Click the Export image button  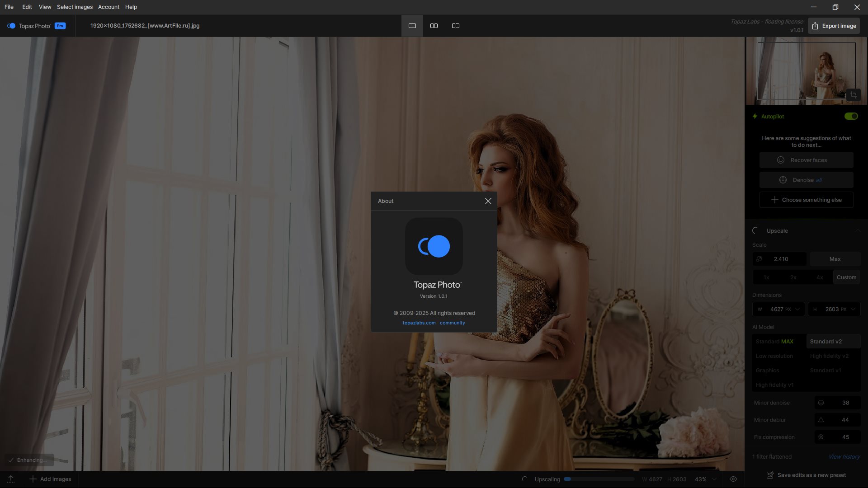[x=834, y=26]
